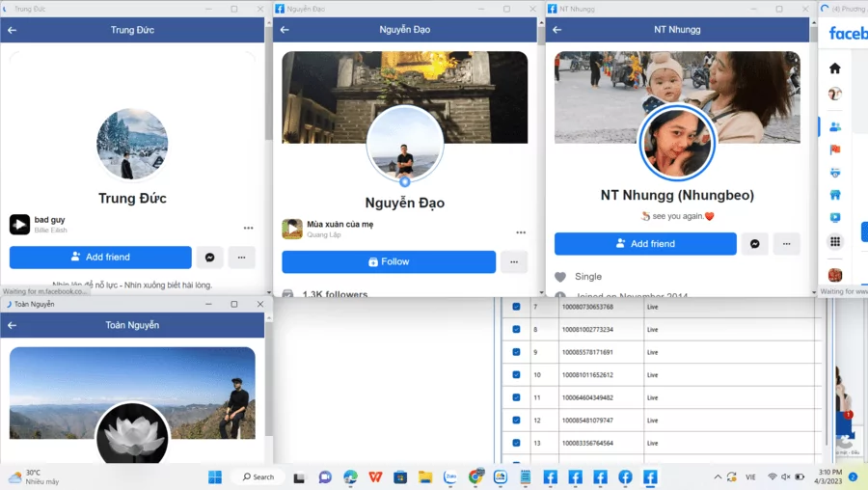Uncheck the checkbox in row 13
Image resolution: width=868 pixels, height=490 pixels.
pyautogui.click(x=516, y=443)
